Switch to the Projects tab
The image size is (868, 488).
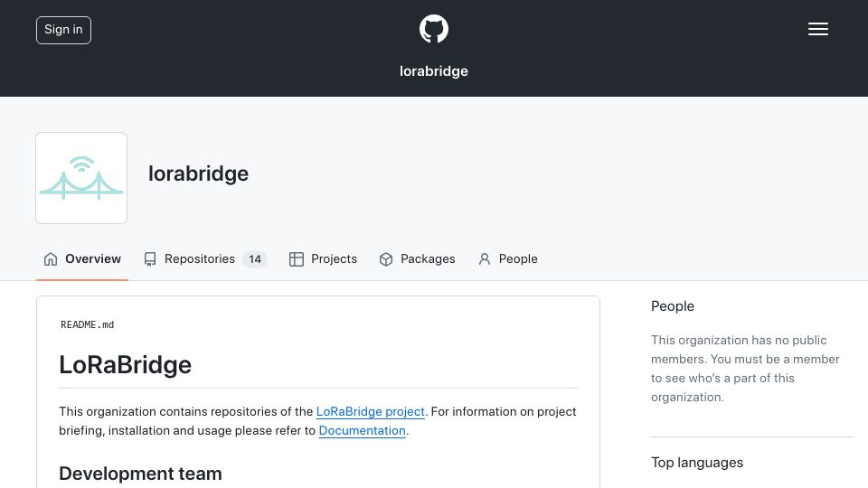(323, 259)
